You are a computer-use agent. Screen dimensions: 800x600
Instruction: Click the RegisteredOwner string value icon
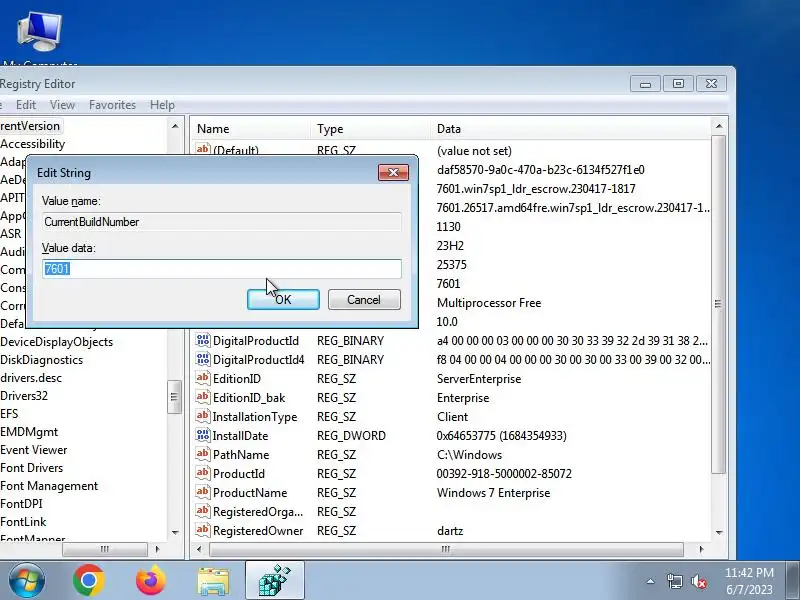(203, 530)
